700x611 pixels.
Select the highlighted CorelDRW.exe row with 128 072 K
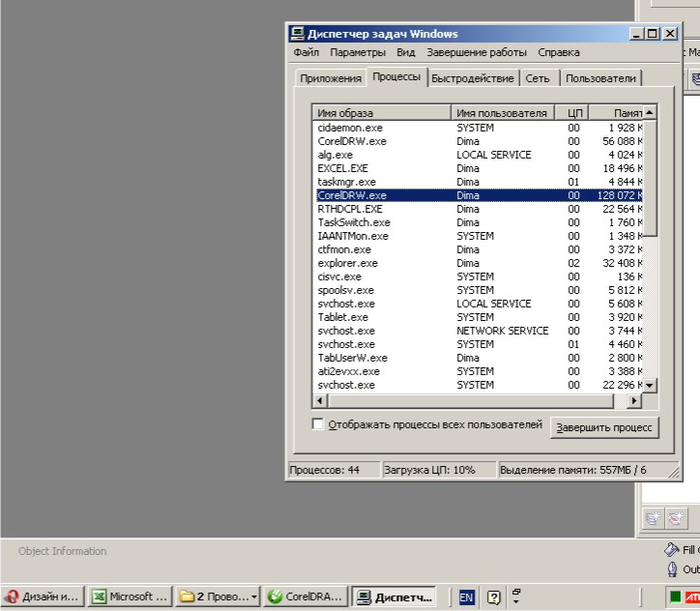pyautogui.click(x=478, y=195)
